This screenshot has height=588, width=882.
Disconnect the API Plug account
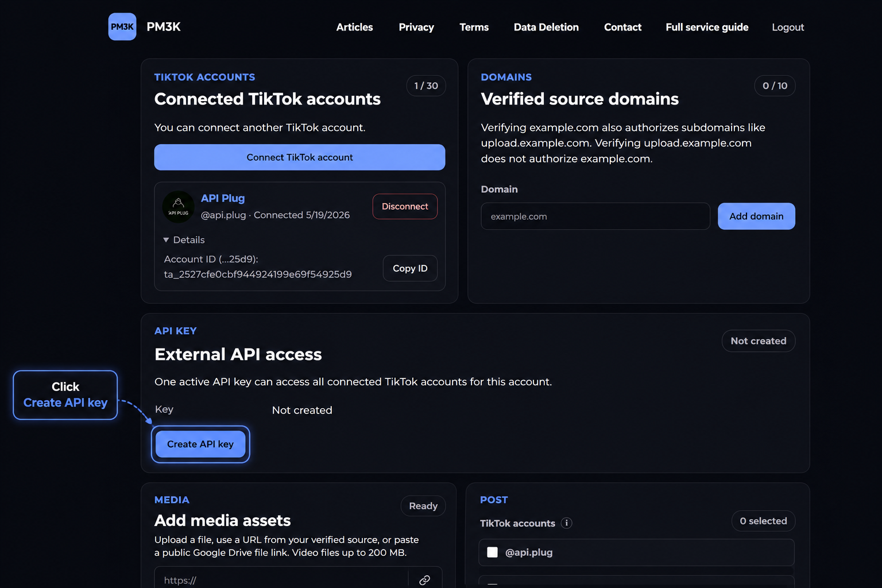click(405, 207)
